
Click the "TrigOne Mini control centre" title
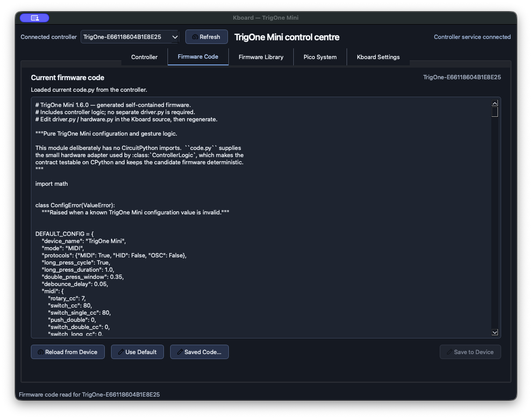tap(287, 37)
